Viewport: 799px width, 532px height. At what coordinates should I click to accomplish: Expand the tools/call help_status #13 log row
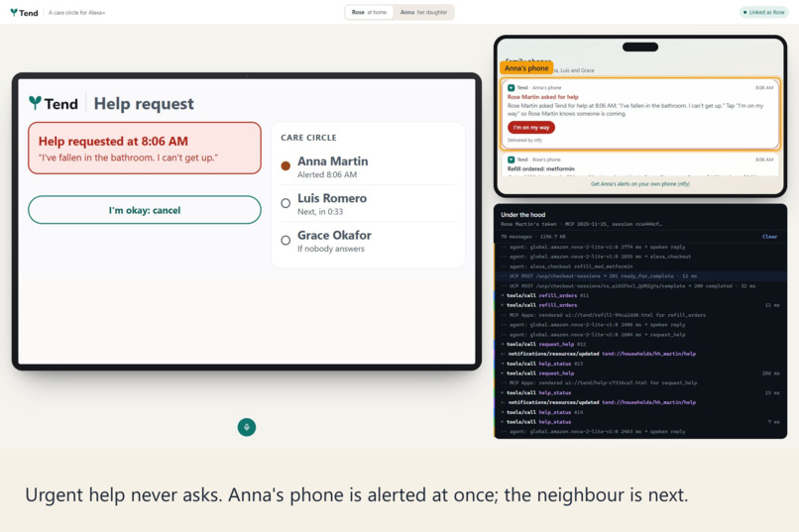coord(639,364)
